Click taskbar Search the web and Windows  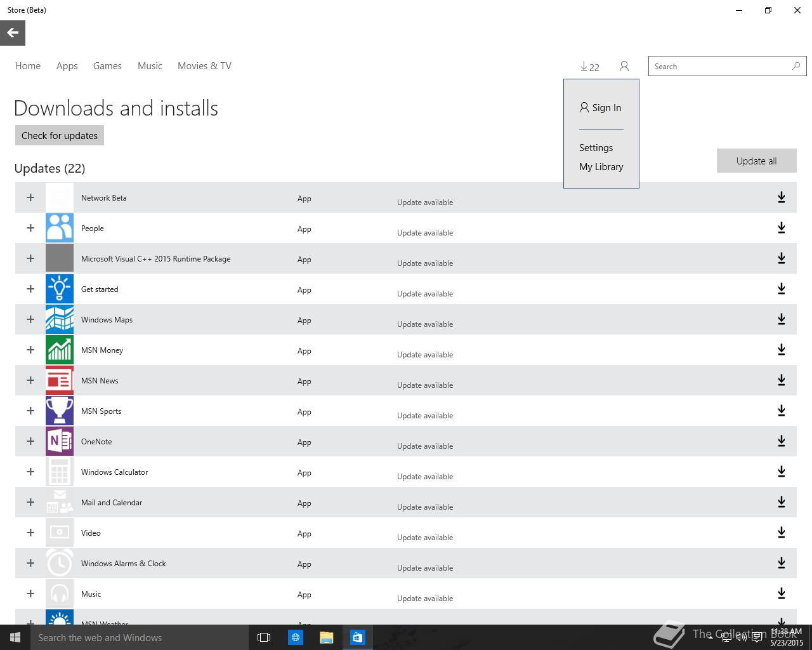(x=140, y=637)
